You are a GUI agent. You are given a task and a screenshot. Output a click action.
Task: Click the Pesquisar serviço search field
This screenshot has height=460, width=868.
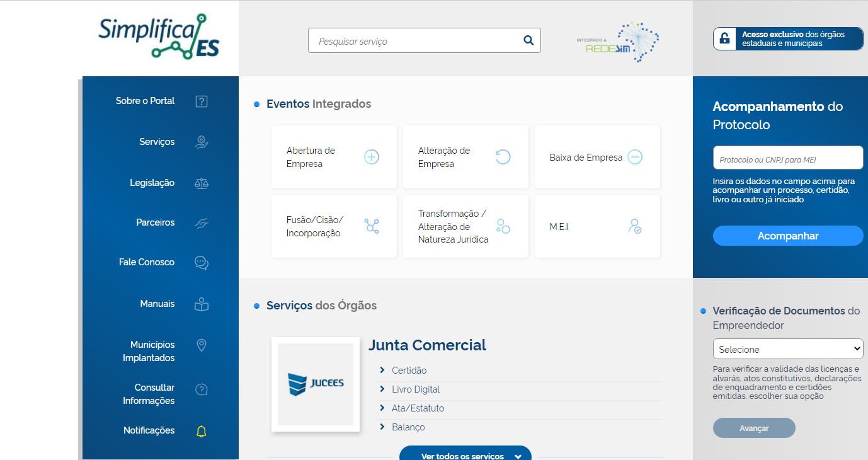click(x=416, y=41)
